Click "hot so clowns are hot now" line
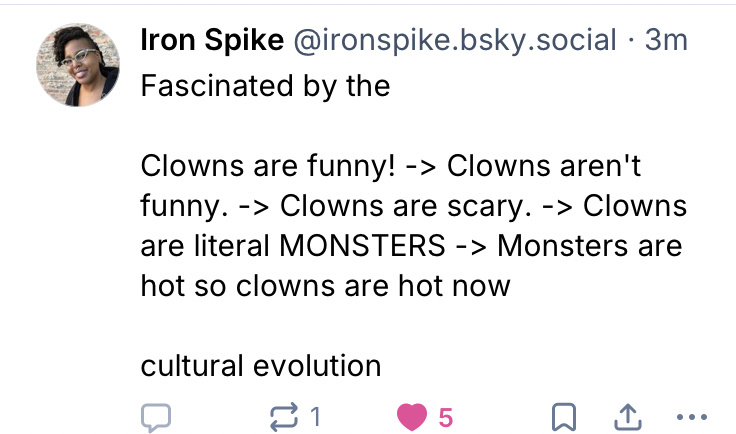The image size is (736, 434). pos(326,286)
